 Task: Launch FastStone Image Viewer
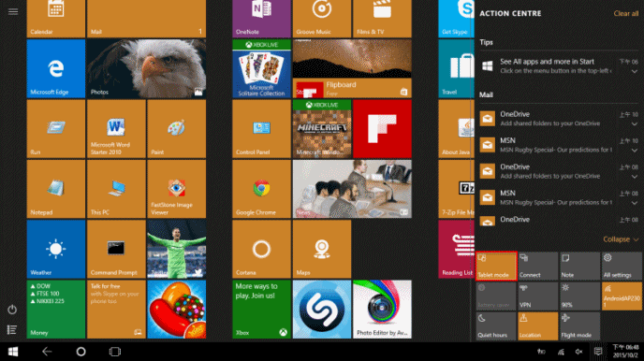(x=177, y=189)
